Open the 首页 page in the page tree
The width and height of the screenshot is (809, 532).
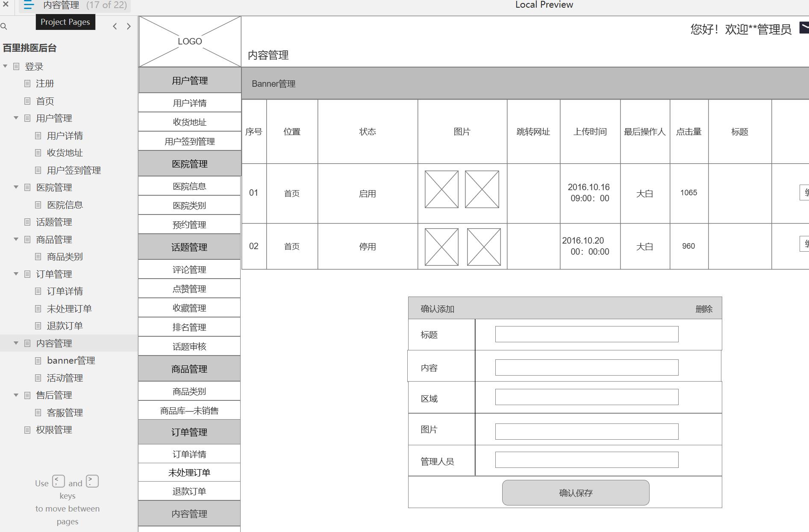click(x=45, y=101)
